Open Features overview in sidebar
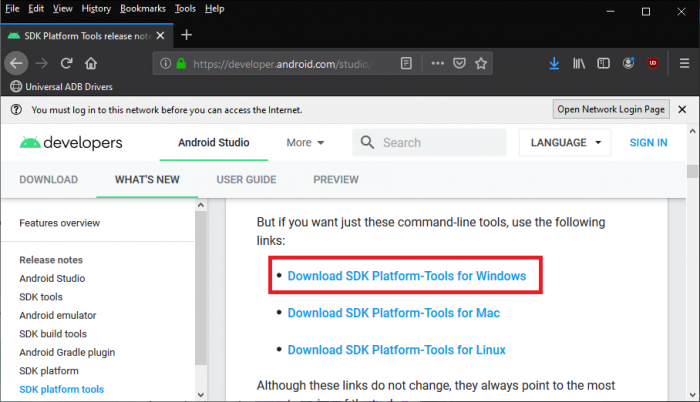The image size is (700, 402). click(59, 223)
